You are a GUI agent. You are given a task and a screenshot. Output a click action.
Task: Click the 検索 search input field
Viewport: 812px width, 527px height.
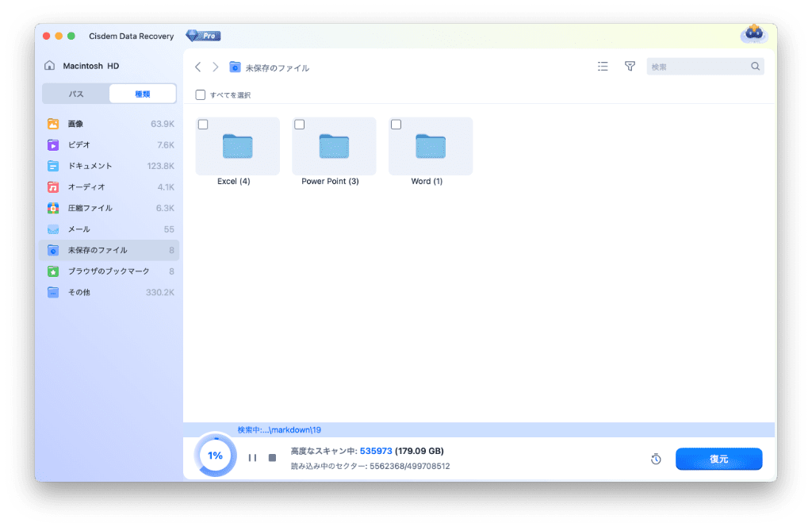coord(698,67)
